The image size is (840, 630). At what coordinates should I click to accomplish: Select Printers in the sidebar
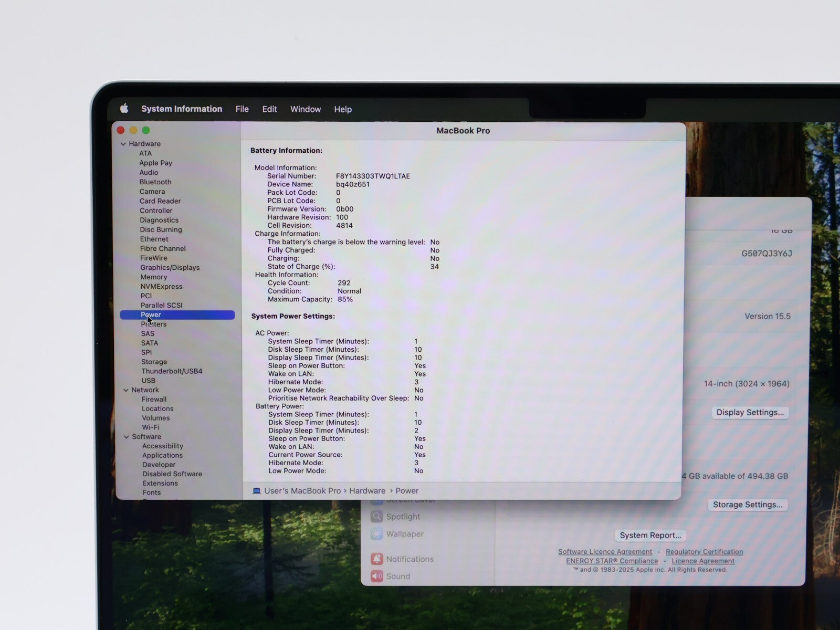pyautogui.click(x=154, y=324)
